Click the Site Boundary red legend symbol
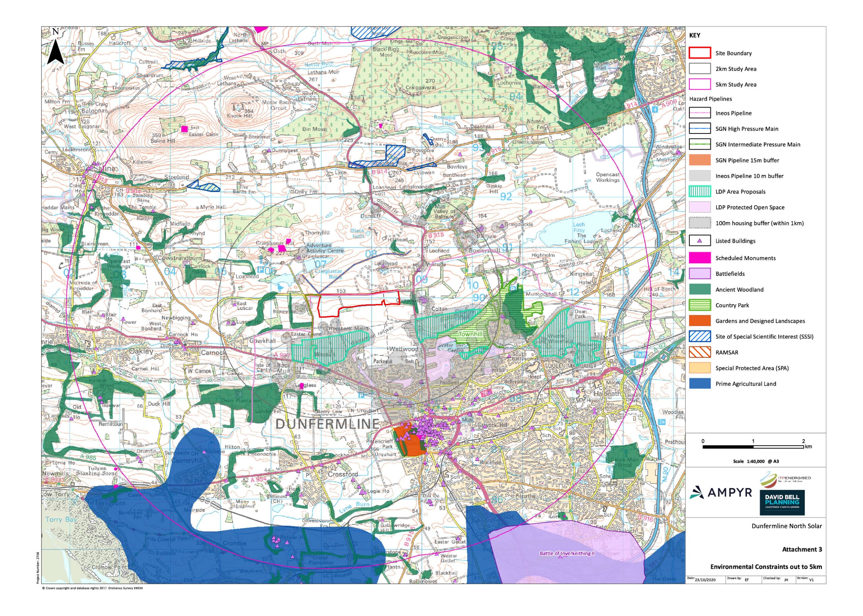The image size is (863, 616). point(699,53)
